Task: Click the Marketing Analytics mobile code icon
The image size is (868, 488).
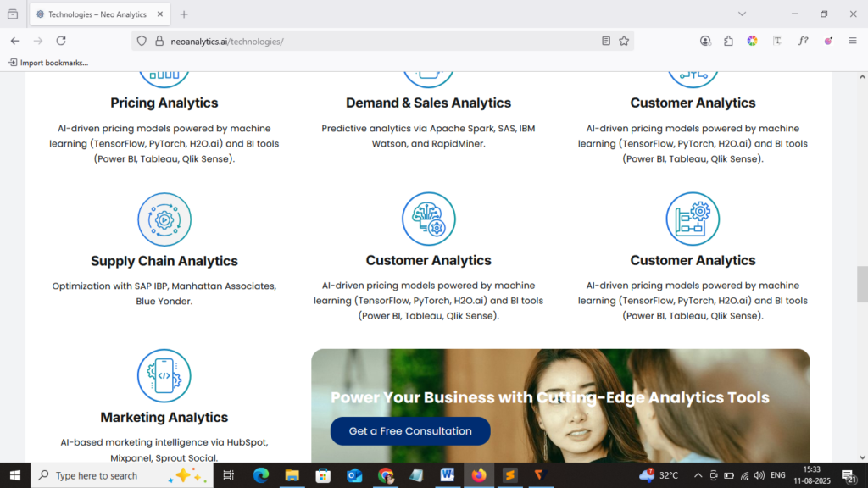Action: [x=164, y=375]
